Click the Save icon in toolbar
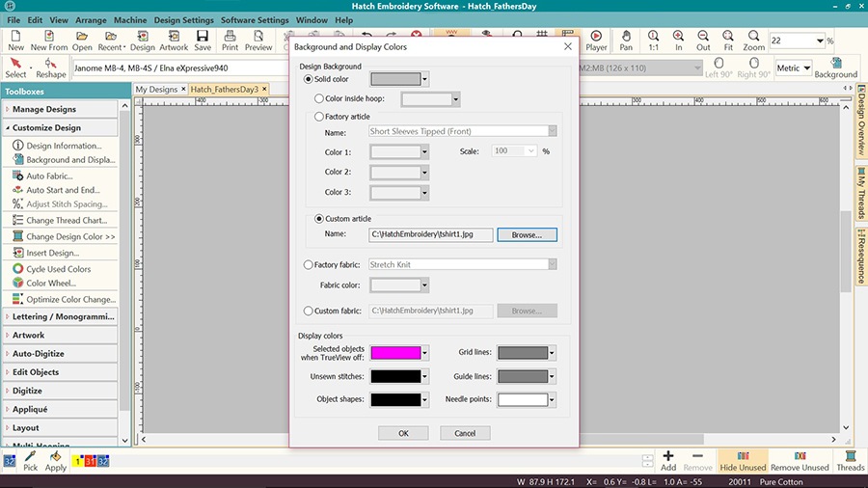868x488 pixels. pos(203,40)
